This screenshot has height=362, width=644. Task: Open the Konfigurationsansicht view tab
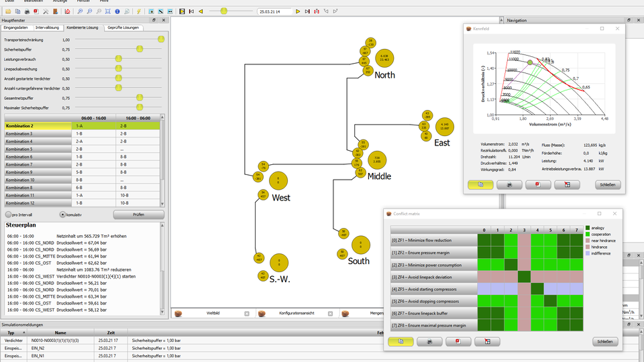click(x=297, y=313)
